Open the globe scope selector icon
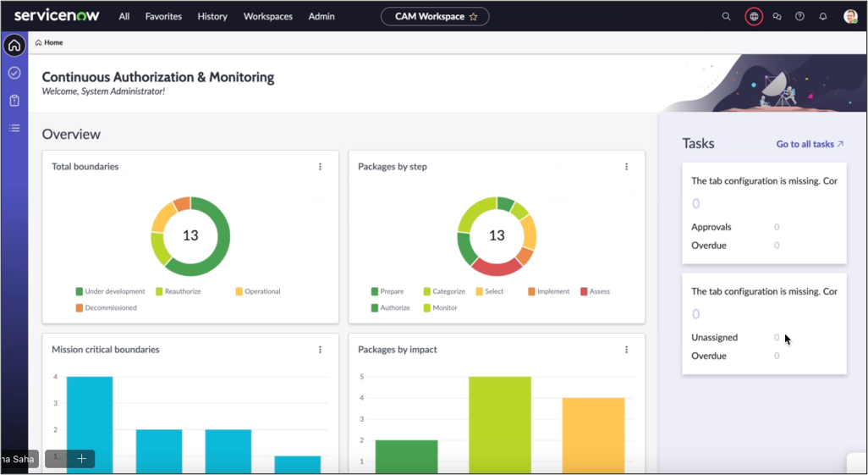The width and height of the screenshot is (868, 475). coord(753,16)
